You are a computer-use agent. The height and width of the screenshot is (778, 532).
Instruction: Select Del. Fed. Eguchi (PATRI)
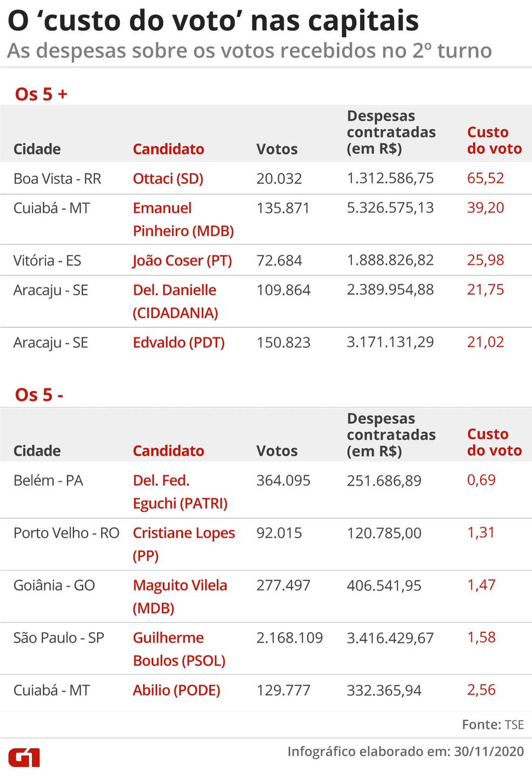[x=180, y=492]
